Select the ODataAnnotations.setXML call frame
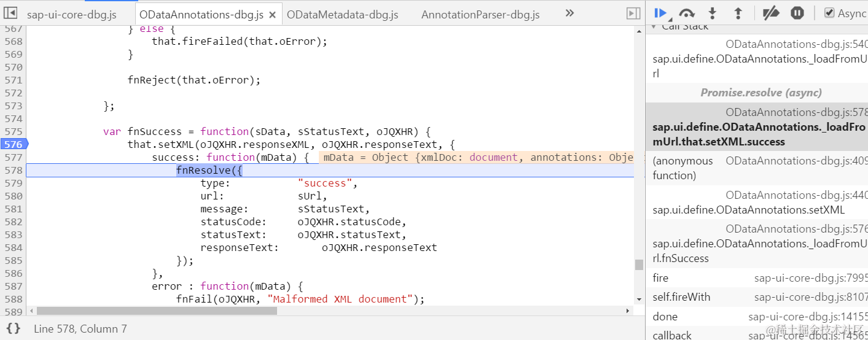 click(757, 203)
